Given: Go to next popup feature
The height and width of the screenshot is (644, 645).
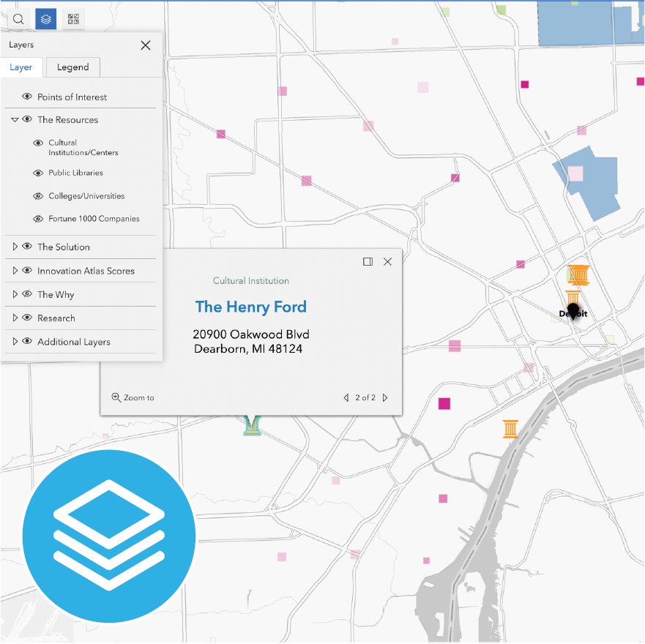Looking at the screenshot, I should 385,397.
